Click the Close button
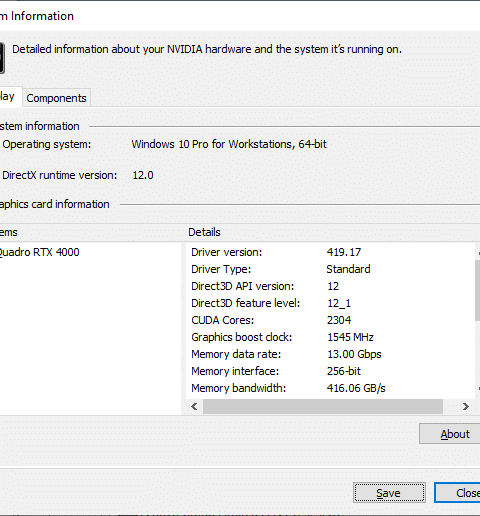 coord(457,493)
